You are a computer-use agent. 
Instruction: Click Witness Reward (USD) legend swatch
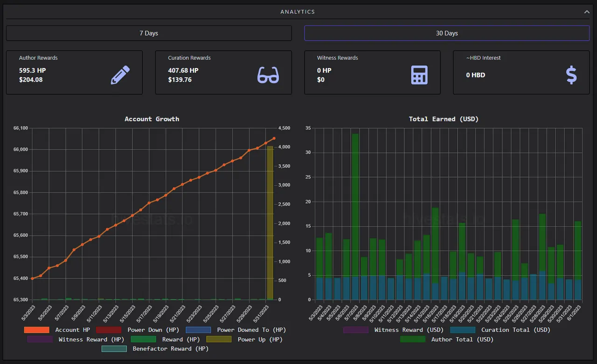tap(355, 330)
